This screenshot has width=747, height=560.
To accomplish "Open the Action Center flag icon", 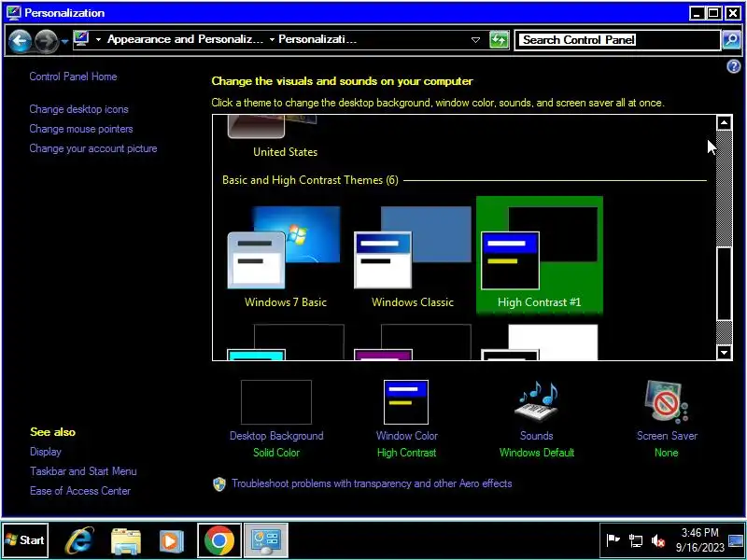I will click(x=613, y=540).
